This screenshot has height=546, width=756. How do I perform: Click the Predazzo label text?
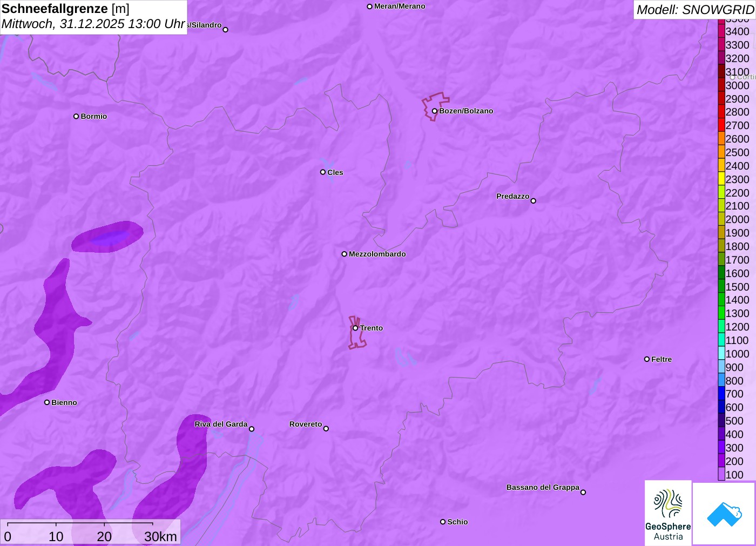point(513,196)
